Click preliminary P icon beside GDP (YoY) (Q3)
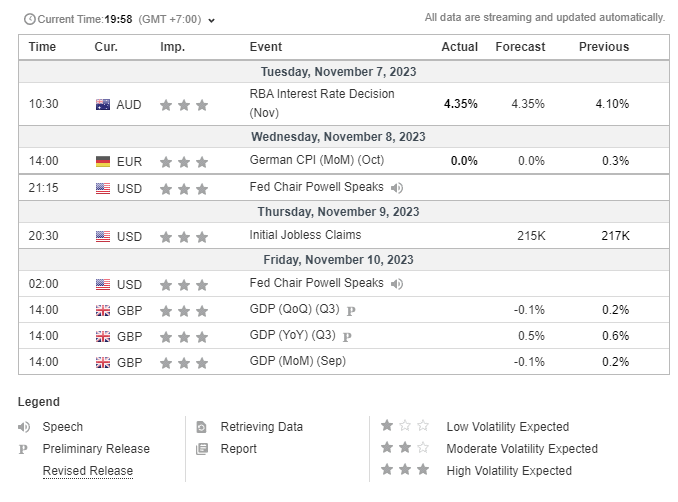The width and height of the screenshot is (678, 502). [x=347, y=337]
